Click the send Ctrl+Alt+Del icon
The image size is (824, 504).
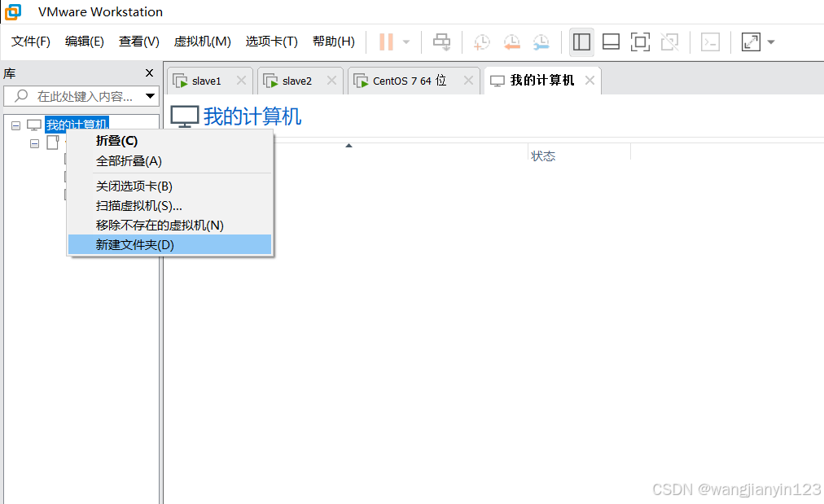(x=441, y=42)
